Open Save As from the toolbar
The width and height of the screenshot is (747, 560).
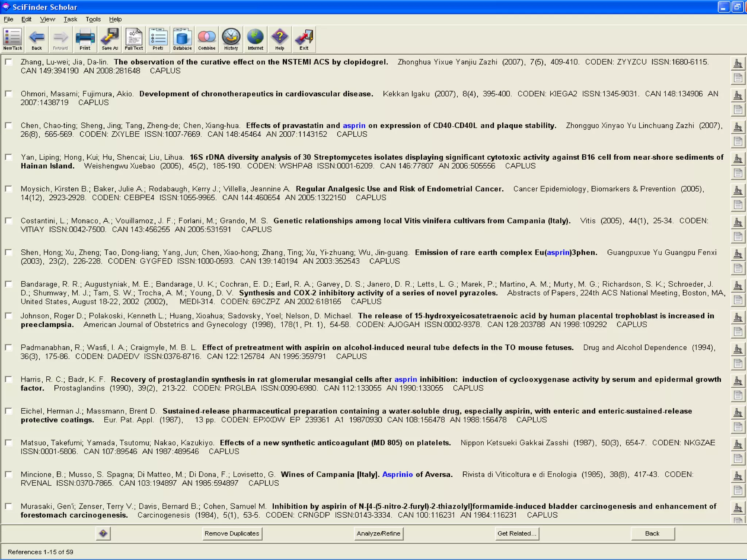[109, 39]
